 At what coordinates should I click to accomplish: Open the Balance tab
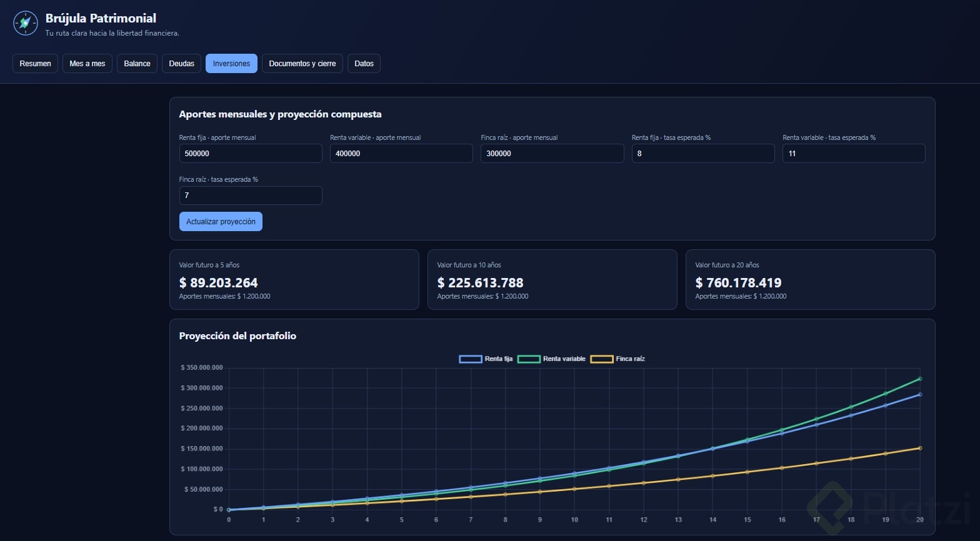(137, 64)
